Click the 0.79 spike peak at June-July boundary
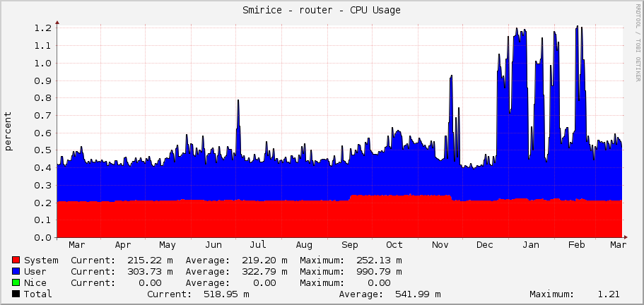The width and height of the screenshot is (644, 305). 238,100
